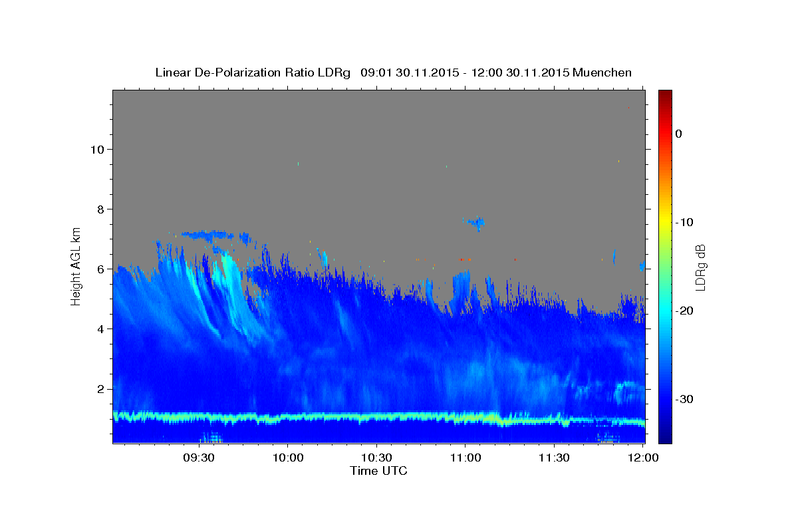The width and height of the screenshot is (798, 532).
Task: Click the height tick label 8
Action: (x=102, y=209)
